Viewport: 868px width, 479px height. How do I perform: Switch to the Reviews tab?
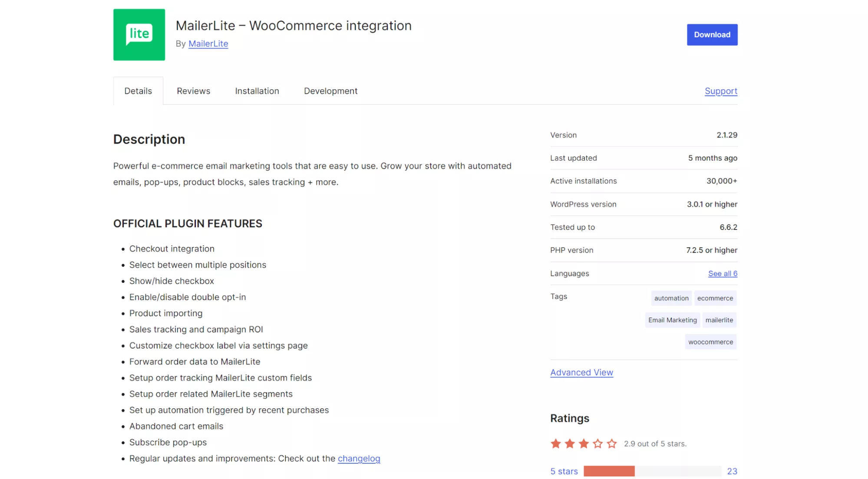(x=193, y=91)
